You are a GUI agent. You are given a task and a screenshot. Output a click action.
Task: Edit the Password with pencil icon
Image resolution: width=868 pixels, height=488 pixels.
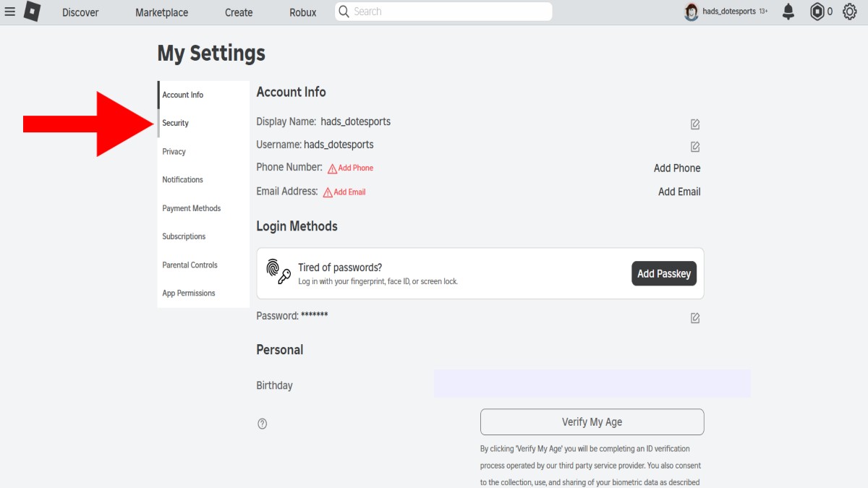pyautogui.click(x=695, y=318)
